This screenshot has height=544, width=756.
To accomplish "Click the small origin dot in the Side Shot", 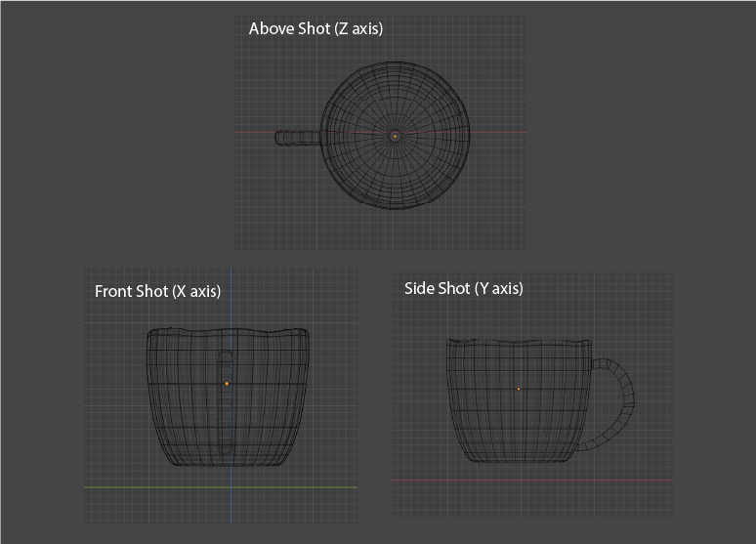I will click(519, 389).
